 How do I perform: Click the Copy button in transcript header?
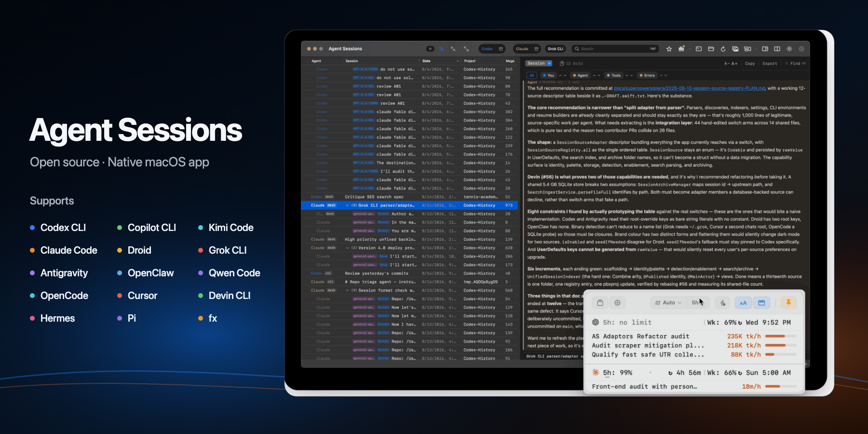[750, 63]
